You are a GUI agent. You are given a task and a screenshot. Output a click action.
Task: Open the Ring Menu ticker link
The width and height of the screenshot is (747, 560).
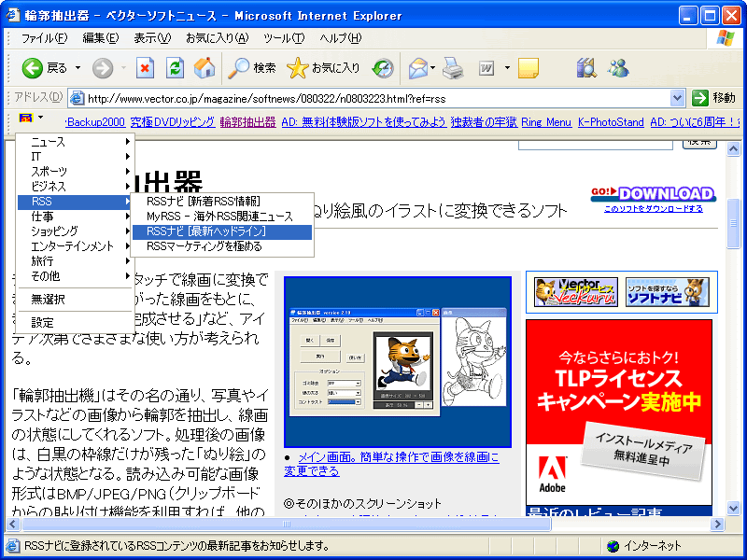pos(546,122)
